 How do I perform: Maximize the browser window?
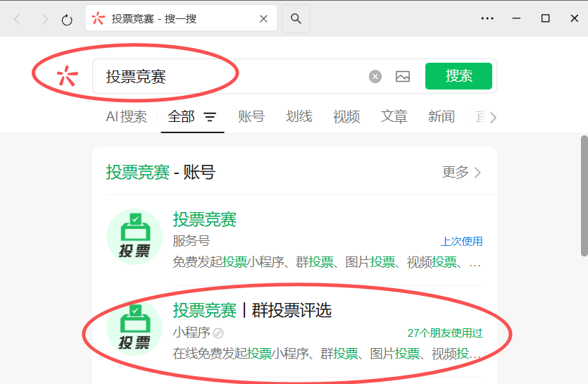(545, 18)
